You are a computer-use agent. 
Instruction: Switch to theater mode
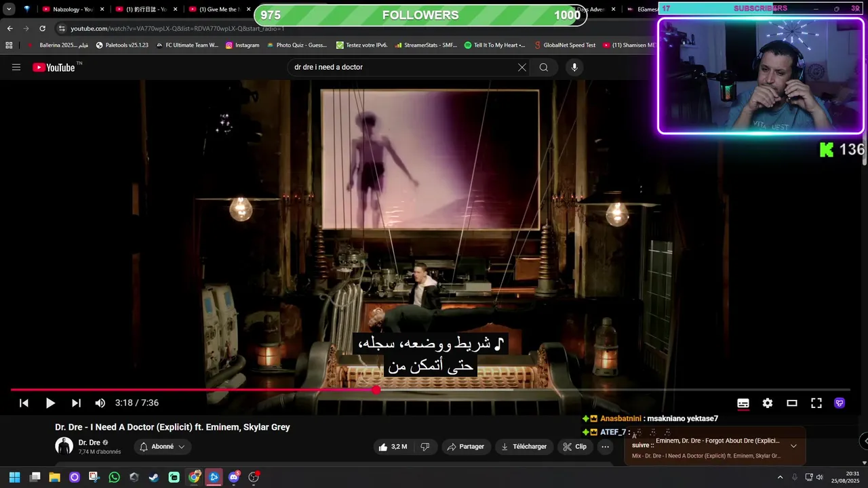[792, 403]
